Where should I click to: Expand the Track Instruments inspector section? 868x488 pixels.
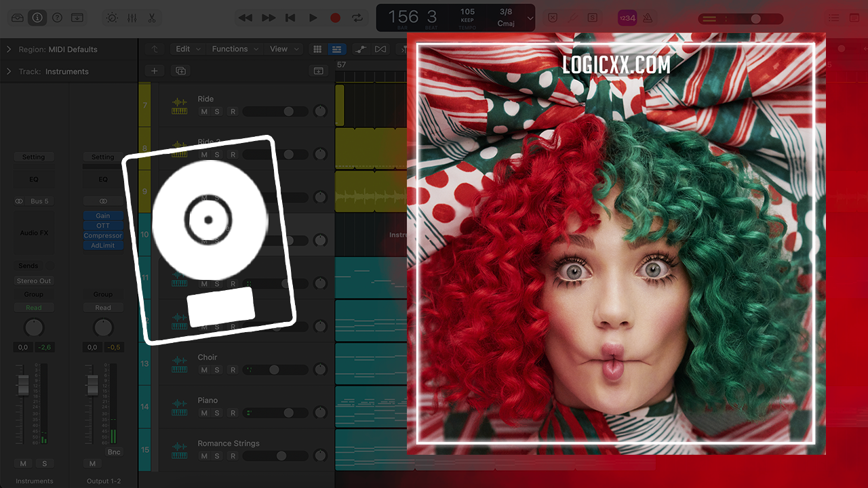tap(9, 71)
